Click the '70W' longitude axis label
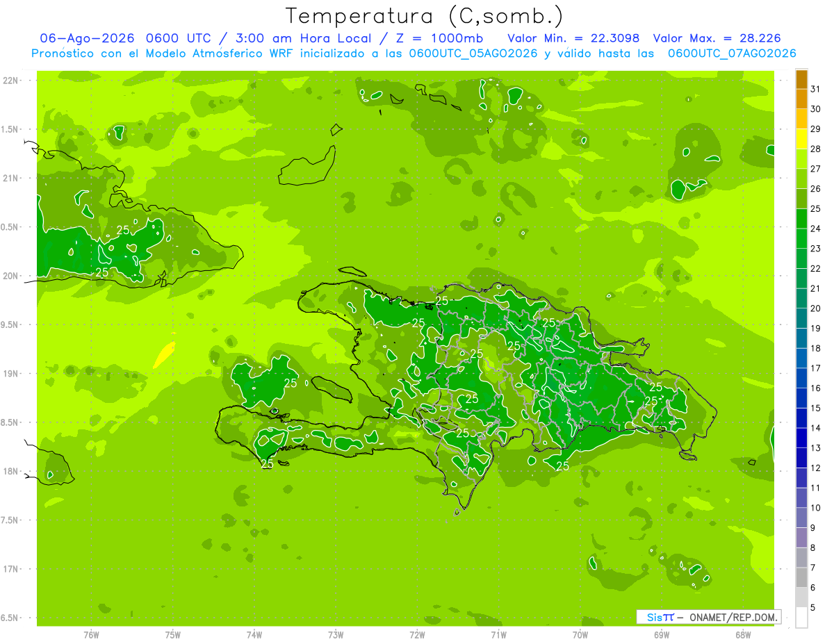This screenshot has height=644, width=834. (x=580, y=634)
